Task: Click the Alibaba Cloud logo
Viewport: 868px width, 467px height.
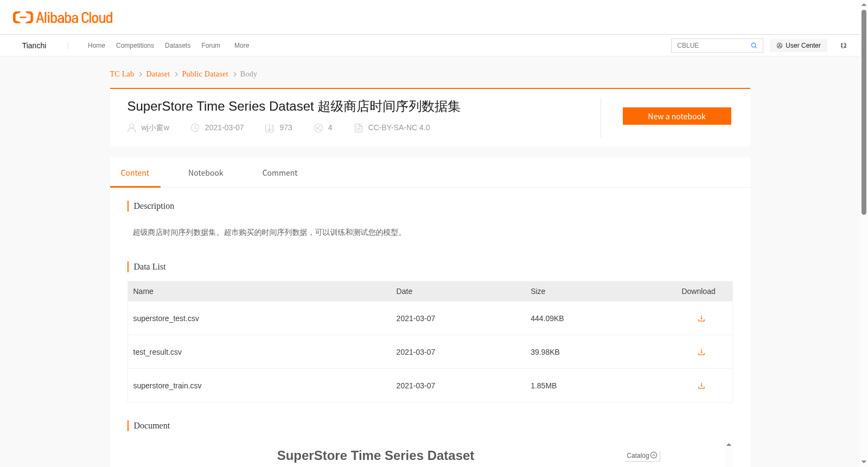Action: point(63,18)
